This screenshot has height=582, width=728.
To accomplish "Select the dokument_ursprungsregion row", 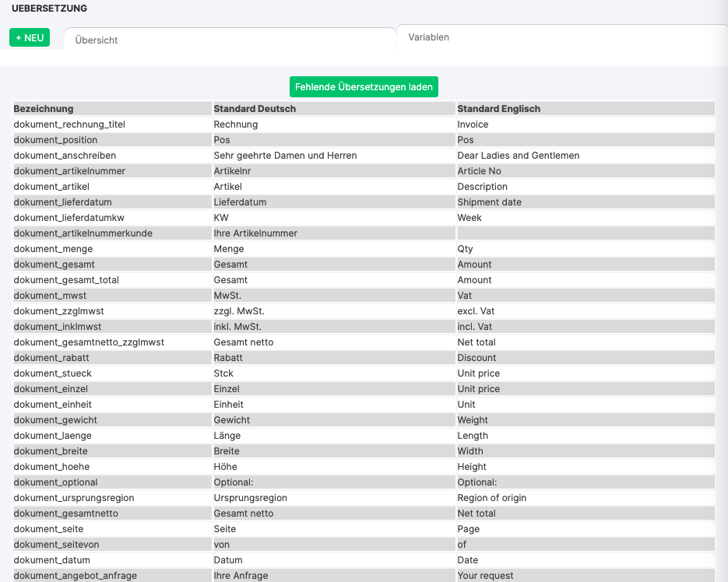I will pyautogui.click(x=74, y=498).
